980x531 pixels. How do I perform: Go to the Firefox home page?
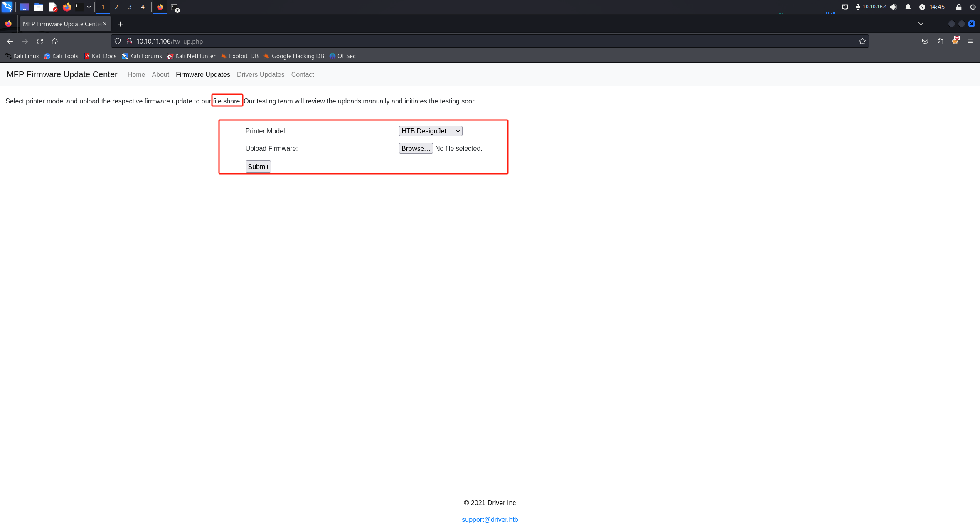click(54, 41)
